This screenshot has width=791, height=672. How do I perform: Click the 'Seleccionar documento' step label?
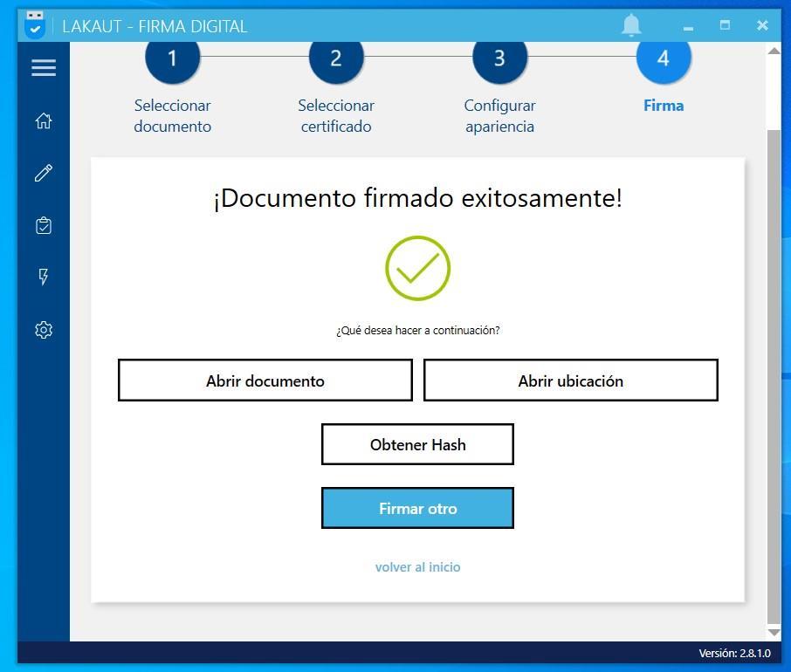173,116
